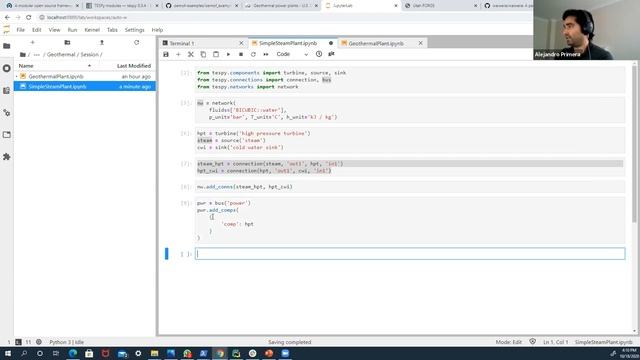Viewport: 640px width, 360px height.
Task: Open the Extension Manager puzzle icon
Action: click(x=7, y=157)
